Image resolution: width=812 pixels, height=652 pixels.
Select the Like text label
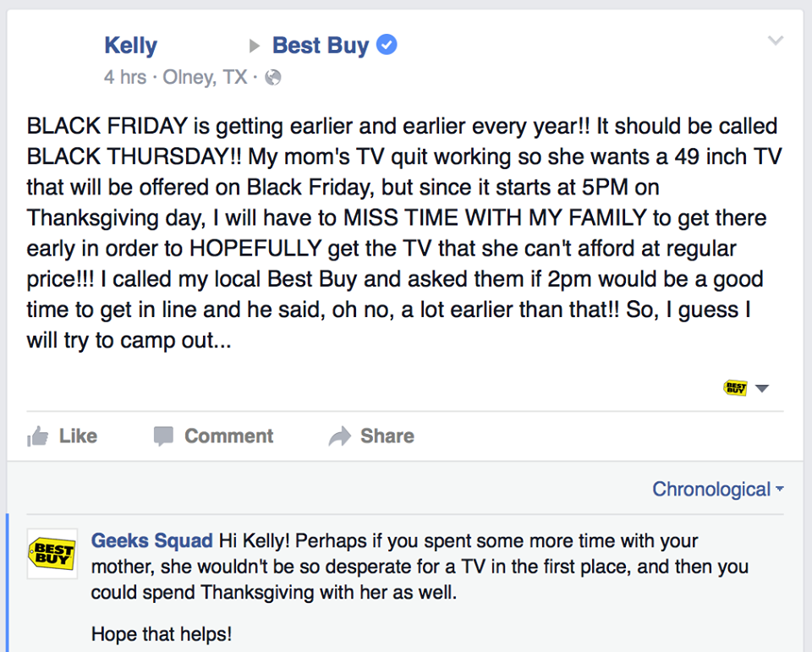[x=78, y=436]
